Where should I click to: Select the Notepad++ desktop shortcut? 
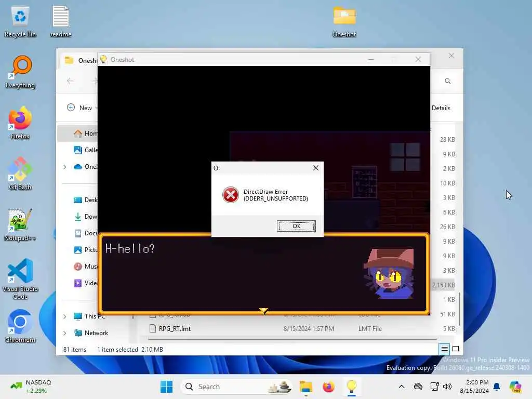tap(20, 225)
